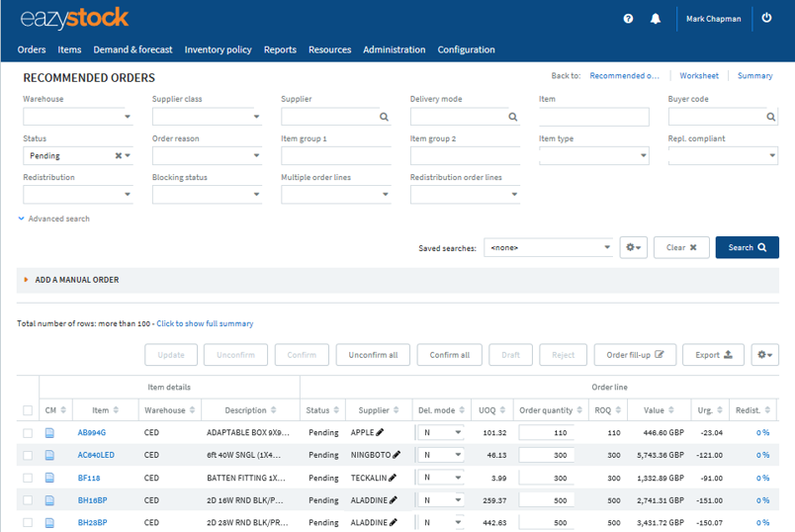The width and height of the screenshot is (795, 532).
Task: Tick the checkbox for row BH16BP
Action: click(28, 500)
